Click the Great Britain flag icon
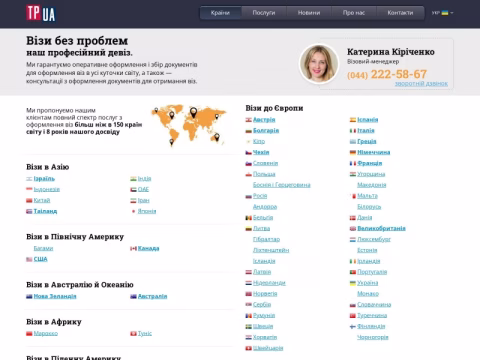Viewport: 480px width, 360px height. tap(353, 229)
